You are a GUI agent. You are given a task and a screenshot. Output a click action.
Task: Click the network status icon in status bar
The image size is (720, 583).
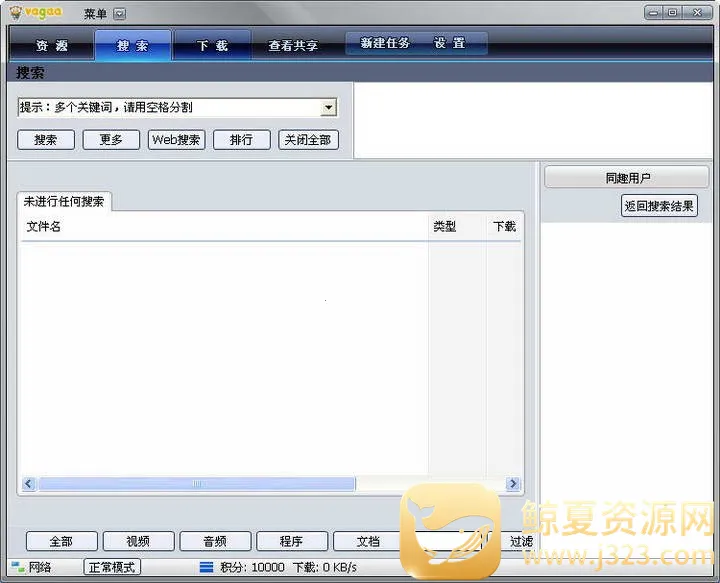point(17,567)
